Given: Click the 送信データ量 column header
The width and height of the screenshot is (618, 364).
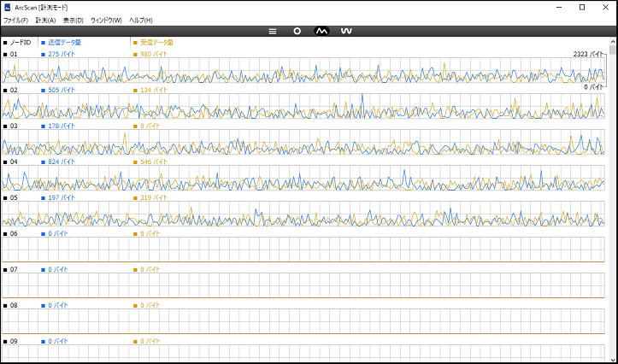Looking at the screenshot, I should 65,43.
